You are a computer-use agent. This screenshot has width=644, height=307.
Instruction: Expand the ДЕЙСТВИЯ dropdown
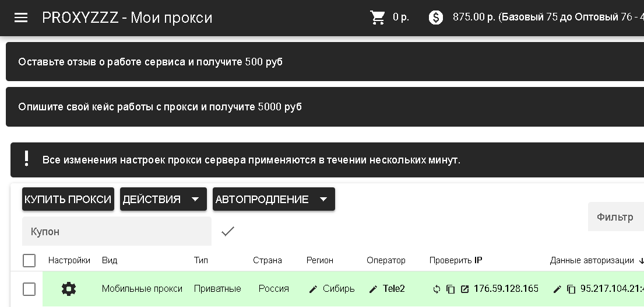tap(162, 199)
